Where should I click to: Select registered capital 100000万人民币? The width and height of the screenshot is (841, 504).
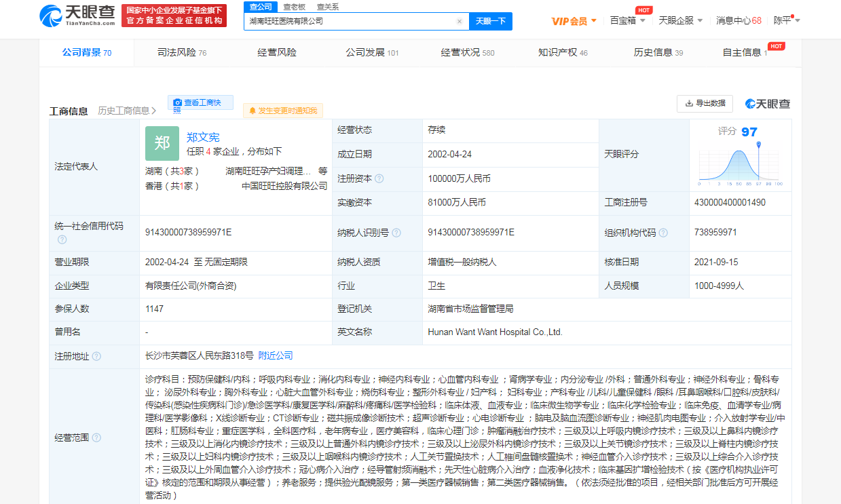point(459,178)
